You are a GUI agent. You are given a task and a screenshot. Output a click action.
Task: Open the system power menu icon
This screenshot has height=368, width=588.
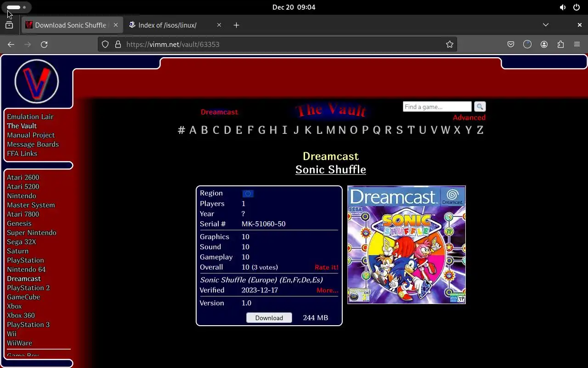click(577, 7)
